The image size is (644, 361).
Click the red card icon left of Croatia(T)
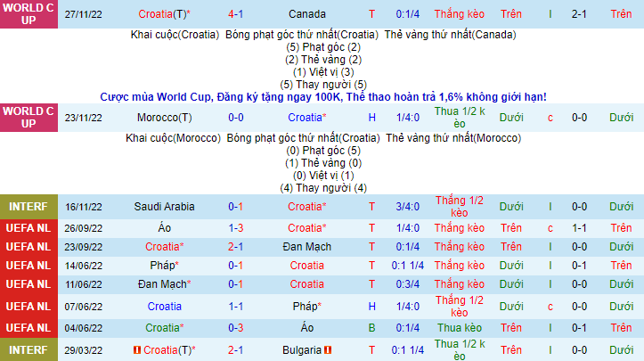click(137, 350)
